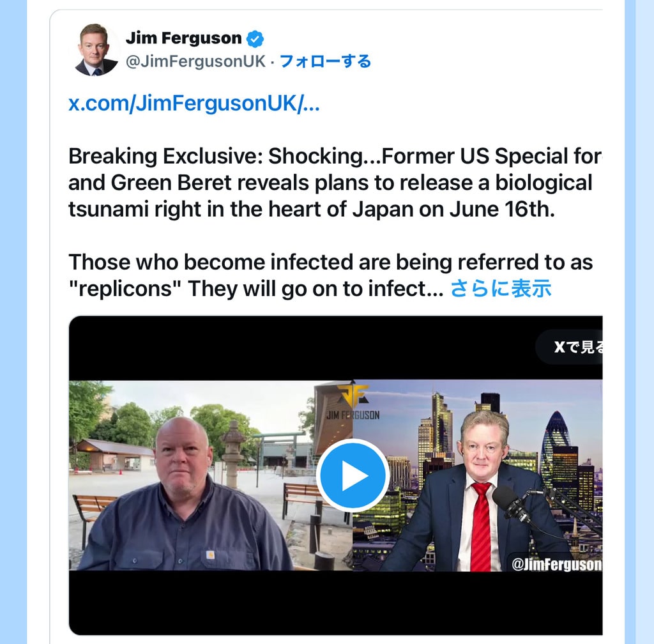Click the blue verified badge
The width and height of the screenshot is (654, 644).
[x=255, y=38]
